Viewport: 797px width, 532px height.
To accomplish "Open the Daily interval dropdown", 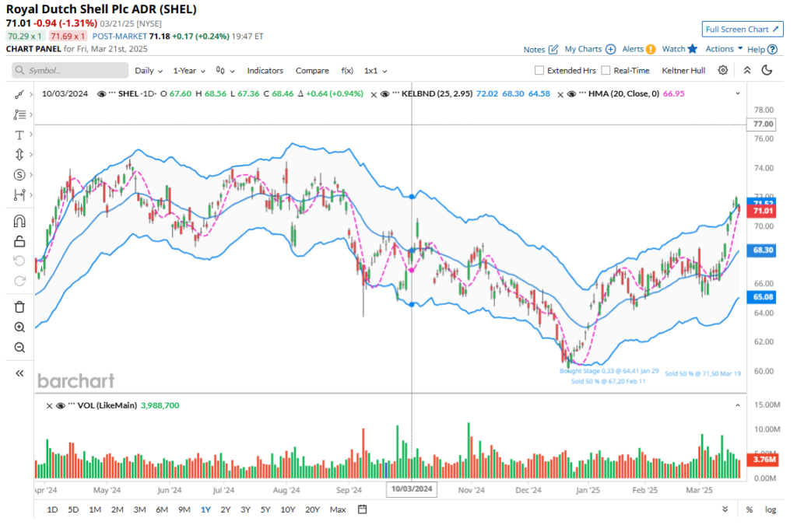I will 148,71.
